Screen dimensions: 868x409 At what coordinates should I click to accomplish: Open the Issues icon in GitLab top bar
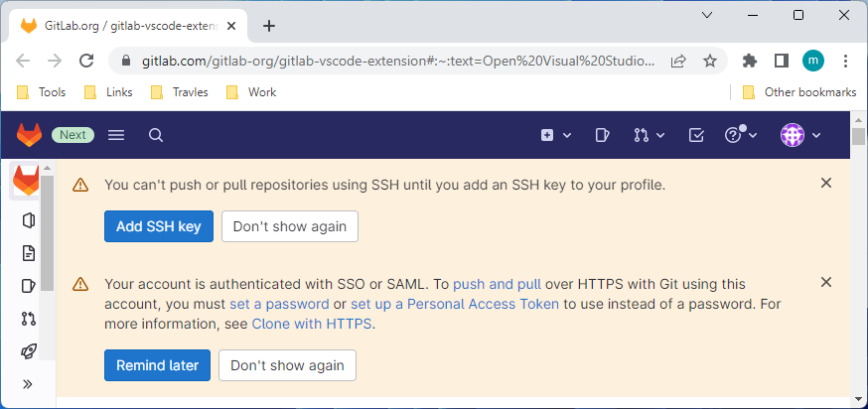coord(602,135)
